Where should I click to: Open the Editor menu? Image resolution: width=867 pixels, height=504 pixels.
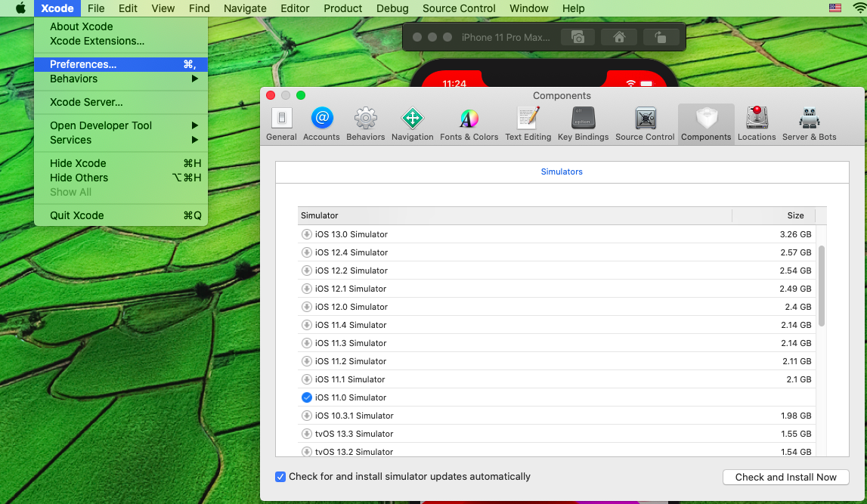click(295, 8)
